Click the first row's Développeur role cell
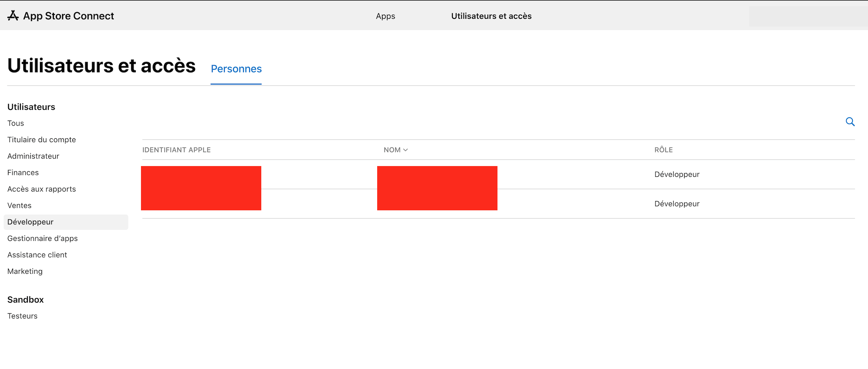Viewport: 868px width, 369px height. point(677,175)
